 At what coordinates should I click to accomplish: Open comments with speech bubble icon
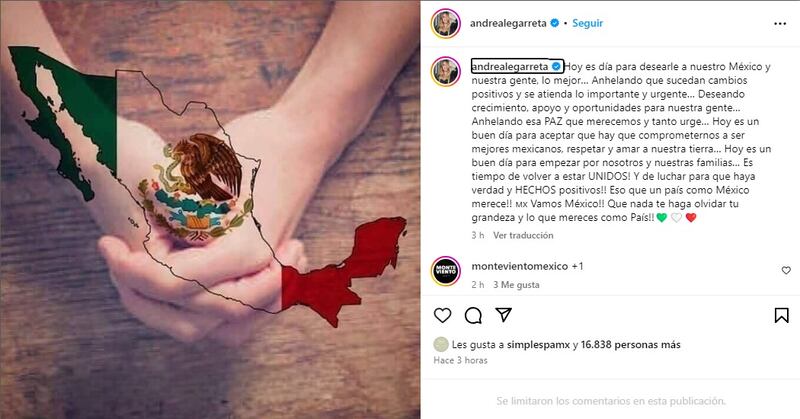(x=473, y=315)
